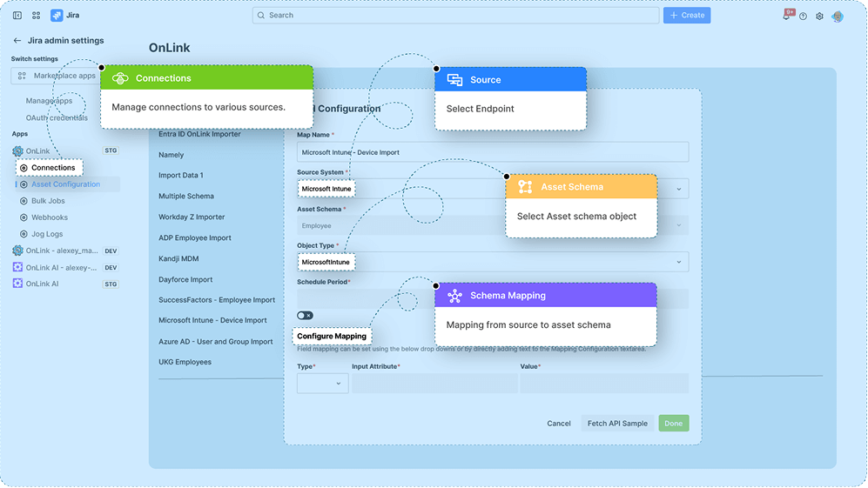
Task: Click the blue Create button
Action: coord(687,16)
